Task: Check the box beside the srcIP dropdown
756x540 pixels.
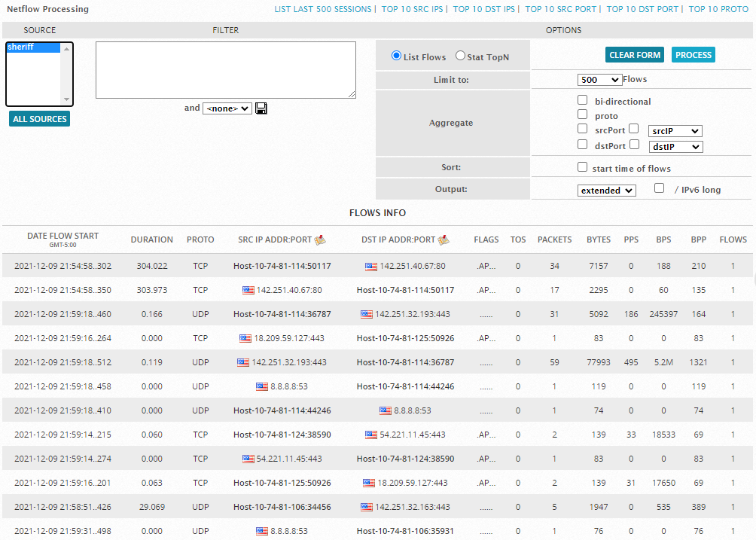Action: pyautogui.click(x=634, y=129)
